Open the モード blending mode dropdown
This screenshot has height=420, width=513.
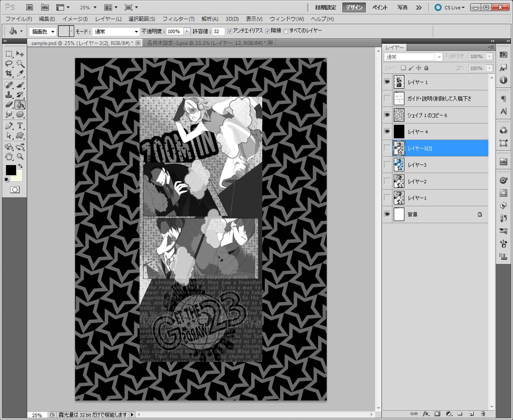pyautogui.click(x=116, y=31)
